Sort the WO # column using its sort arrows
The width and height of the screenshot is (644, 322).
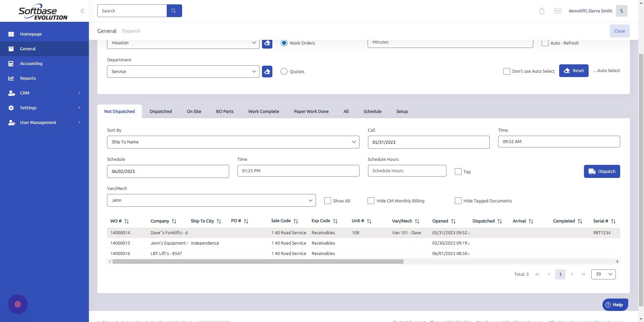126,221
